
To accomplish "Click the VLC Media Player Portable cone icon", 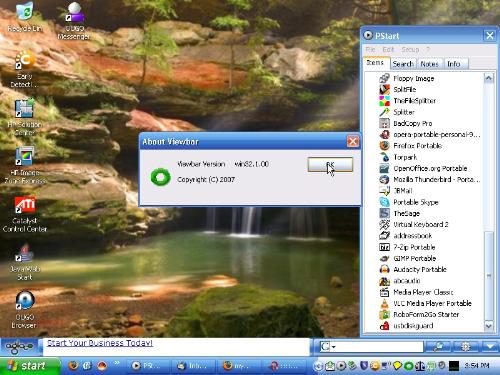I will (x=384, y=303).
